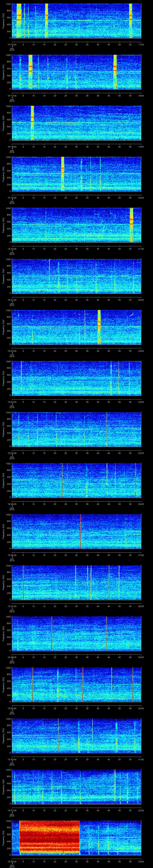Open the spectrogram panel starting at 15:26:00
153x868 pixels.
[77, 531]
